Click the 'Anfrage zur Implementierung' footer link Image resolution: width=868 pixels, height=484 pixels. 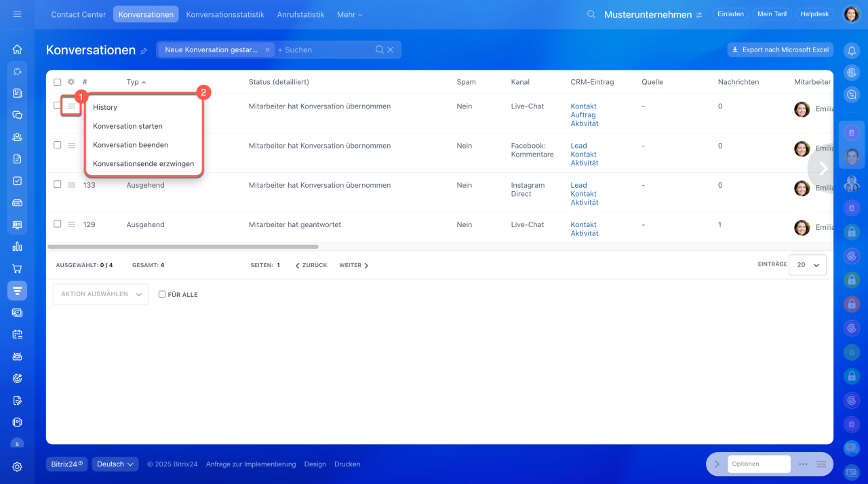(251, 464)
